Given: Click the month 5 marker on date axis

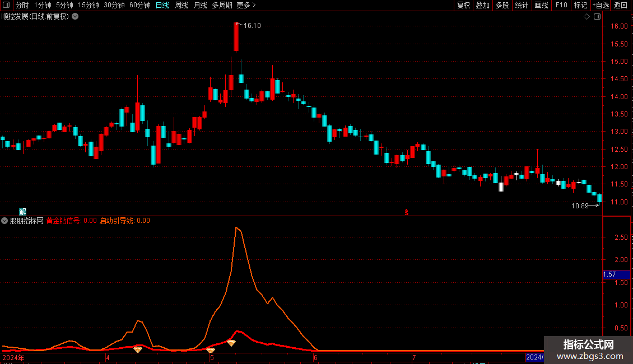Looking at the screenshot, I should click(212, 357).
